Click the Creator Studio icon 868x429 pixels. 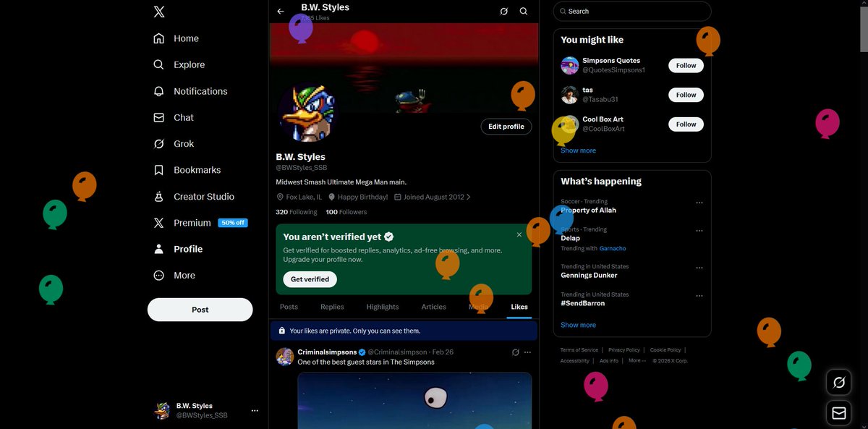(x=159, y=196)
